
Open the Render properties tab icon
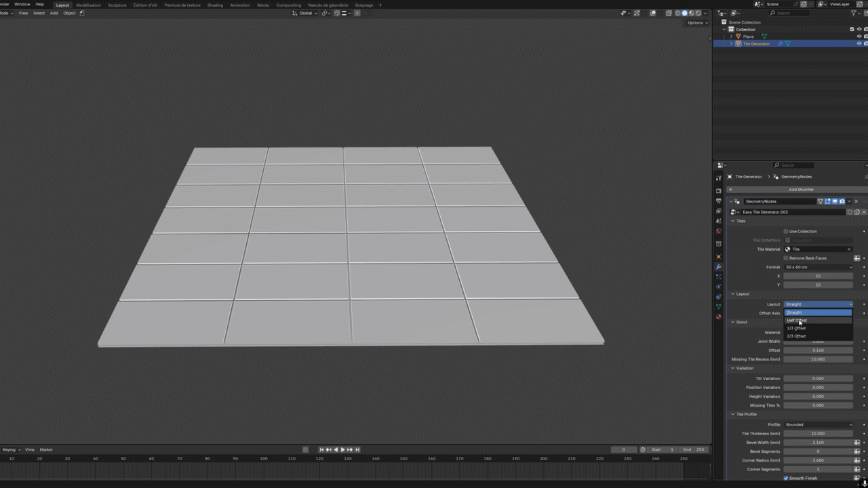pyautogui.click(x=719, y=191)
